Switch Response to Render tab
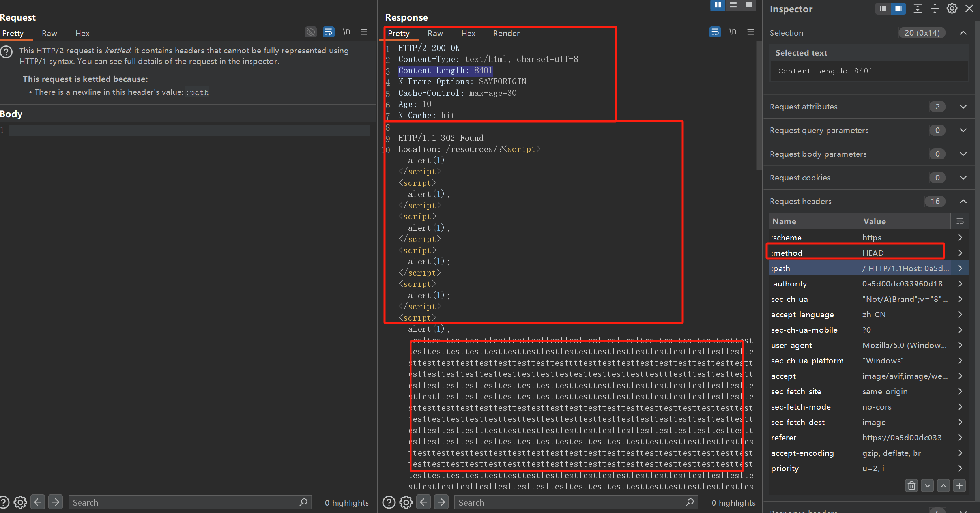 coord(506,34)
